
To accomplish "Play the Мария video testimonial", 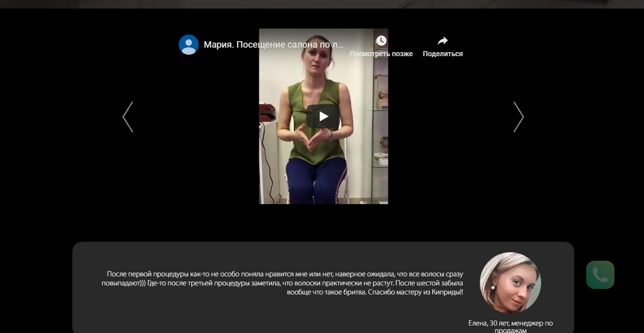I will 323,116.
